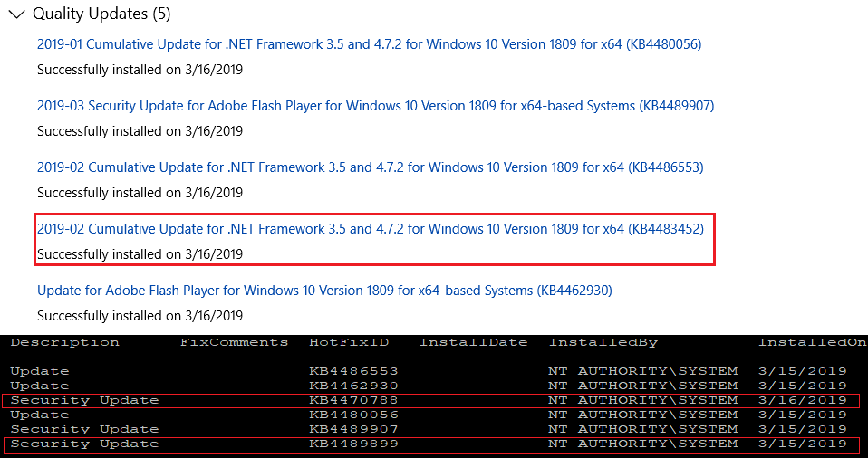Click the InstalledBy column header
The image size is (868, 458).
603,342
